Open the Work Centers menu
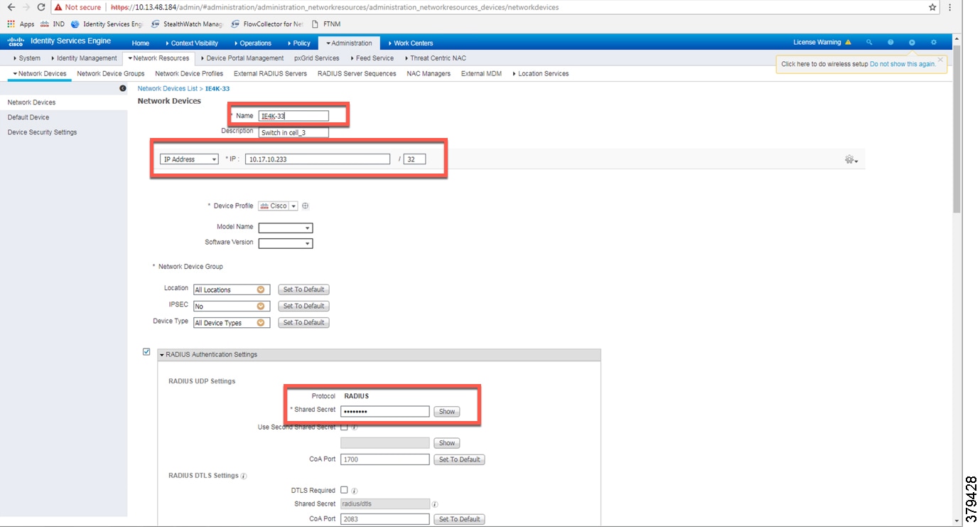980x527 pixels. [x=411, y=43]
